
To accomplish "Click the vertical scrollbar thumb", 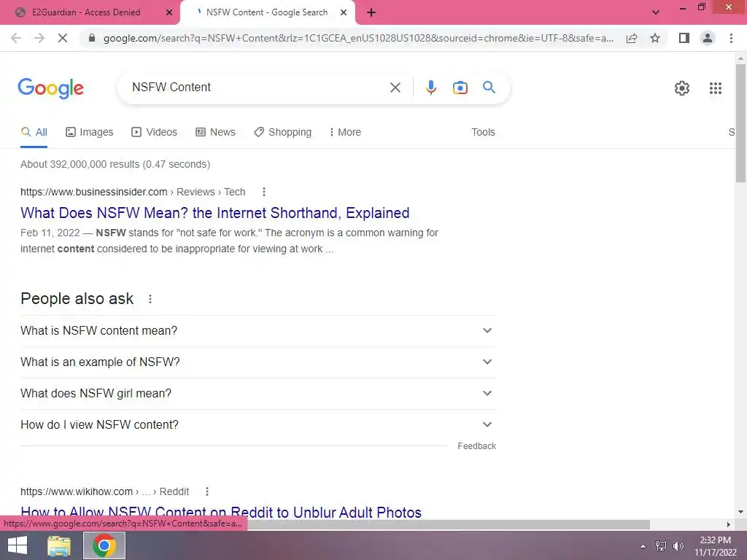I will [740, 122].
